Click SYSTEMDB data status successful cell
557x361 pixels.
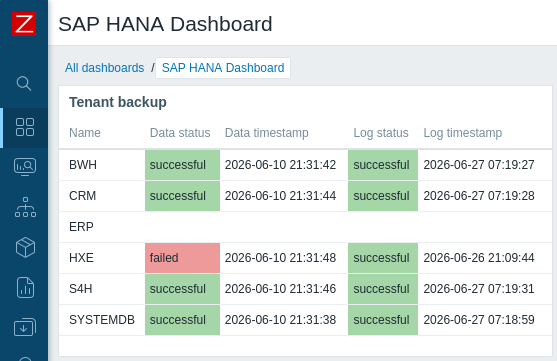click(183, 320)
